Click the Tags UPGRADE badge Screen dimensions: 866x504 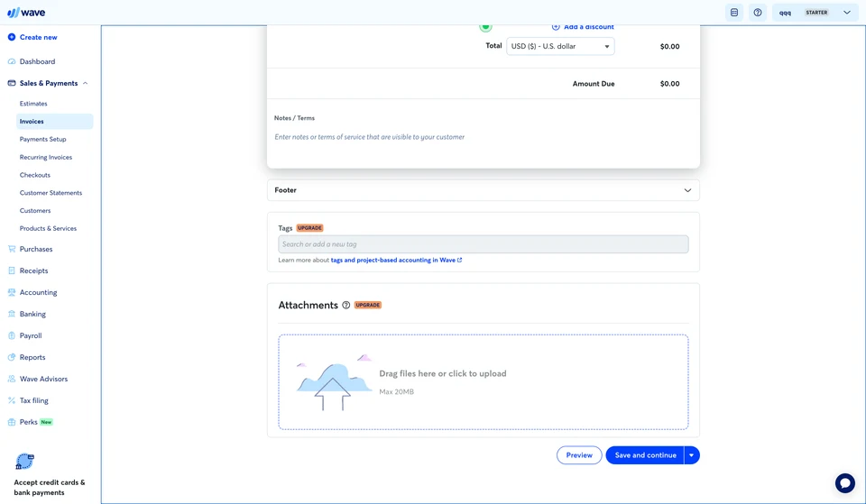[x=309, y=228]
